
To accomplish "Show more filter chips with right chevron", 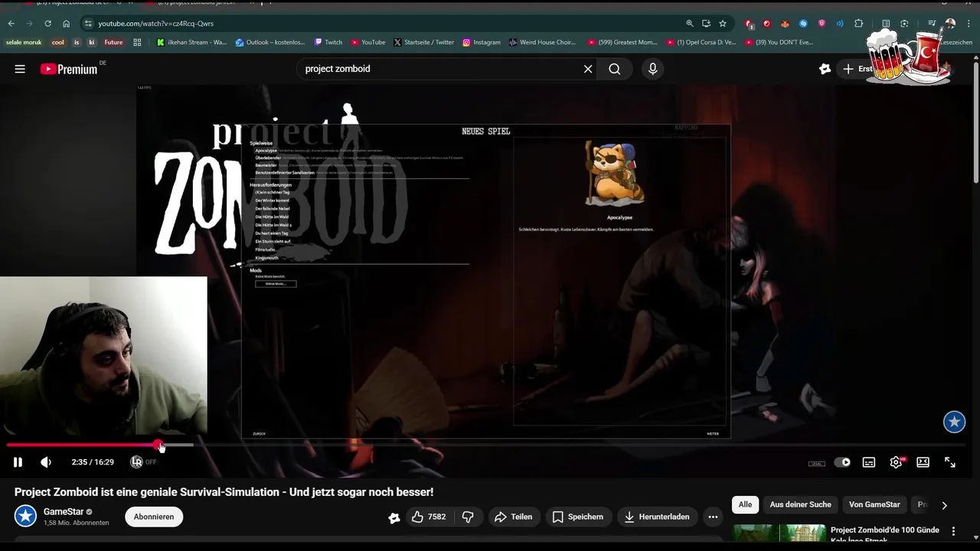I will 944,505.
